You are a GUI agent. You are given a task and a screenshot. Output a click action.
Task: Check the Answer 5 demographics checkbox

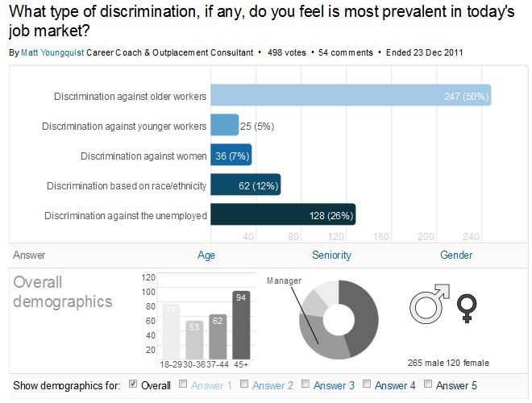[428, 384]
